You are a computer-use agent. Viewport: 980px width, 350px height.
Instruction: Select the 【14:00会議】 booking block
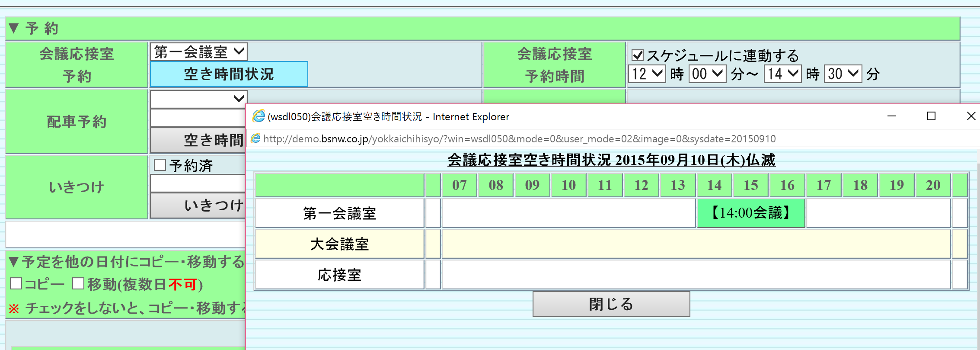point(750,213)
